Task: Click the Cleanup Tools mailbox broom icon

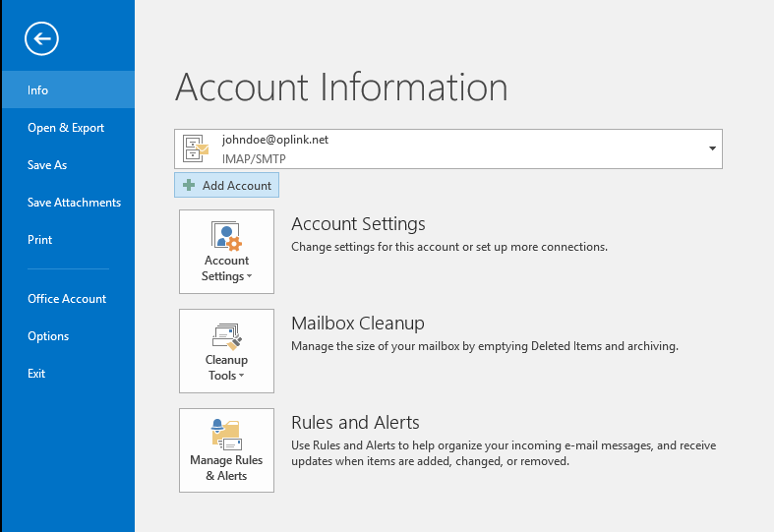Action: [x=226, y=336]
